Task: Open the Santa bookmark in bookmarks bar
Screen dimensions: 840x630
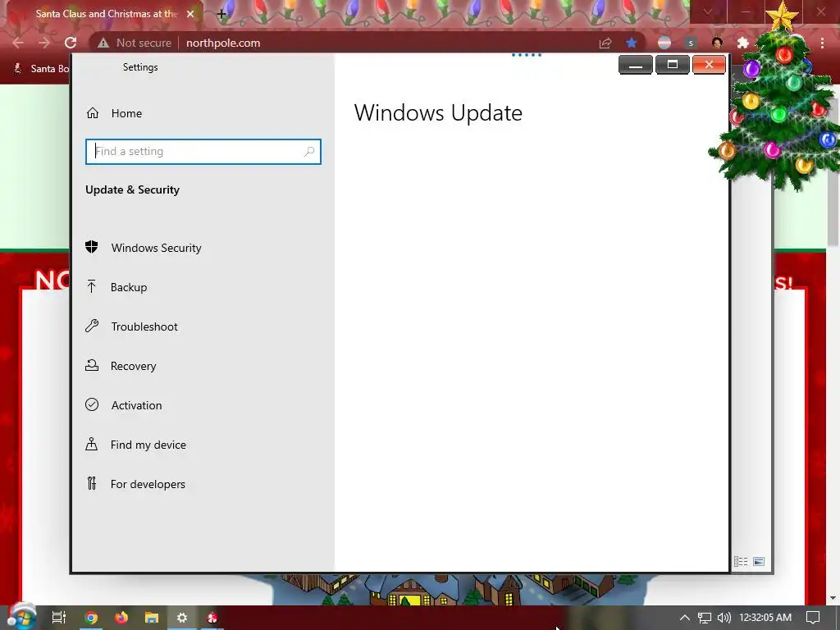Action: click(42, 69)
